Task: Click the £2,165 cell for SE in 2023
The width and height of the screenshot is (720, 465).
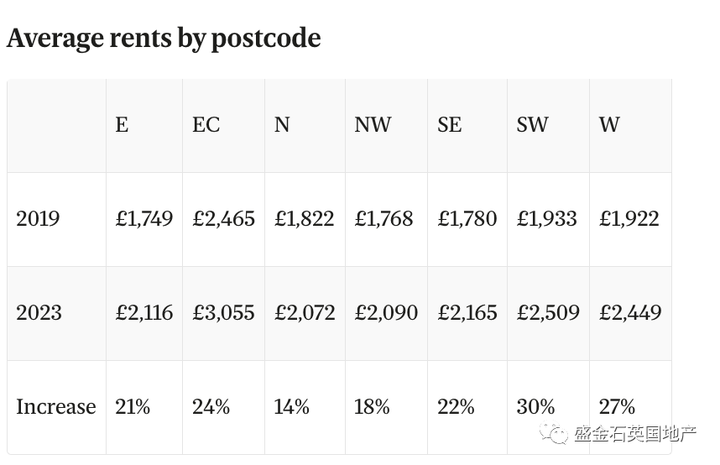Action: coord(467,313)
